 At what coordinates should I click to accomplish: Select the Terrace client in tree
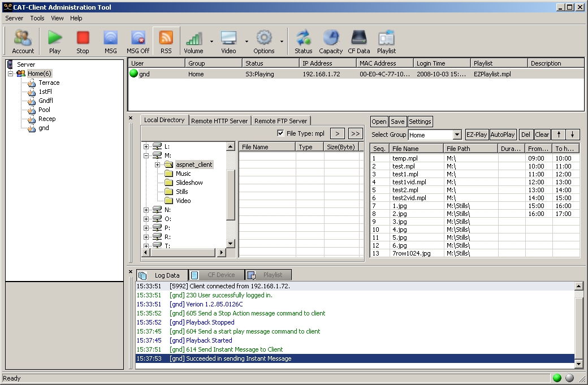click(x=49, y=83)
